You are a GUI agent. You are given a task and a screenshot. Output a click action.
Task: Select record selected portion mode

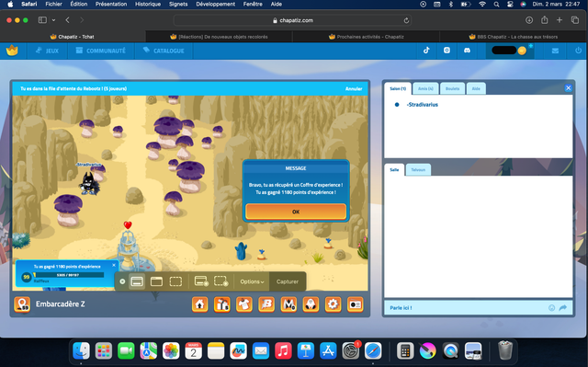(x=220, y=281)
